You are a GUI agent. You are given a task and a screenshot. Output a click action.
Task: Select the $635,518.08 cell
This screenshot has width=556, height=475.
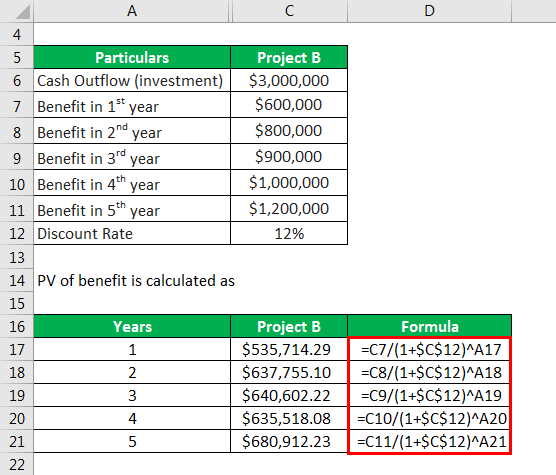point(289,418)
